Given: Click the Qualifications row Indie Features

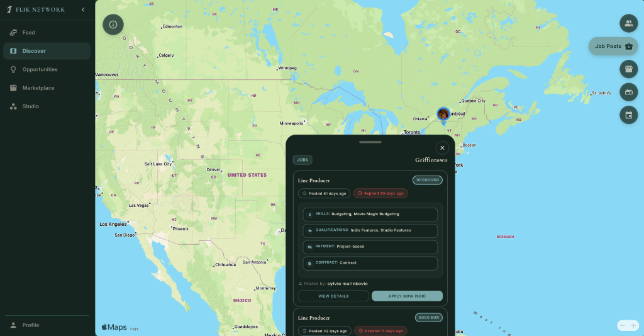Looking at the screenshot, I should click(370, 231).
